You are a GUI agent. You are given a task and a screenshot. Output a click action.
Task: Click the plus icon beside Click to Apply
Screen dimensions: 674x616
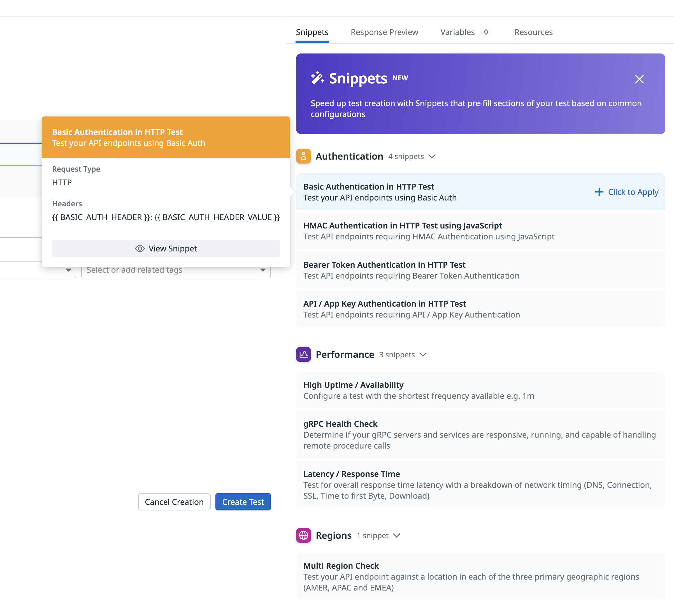(599, 192)
